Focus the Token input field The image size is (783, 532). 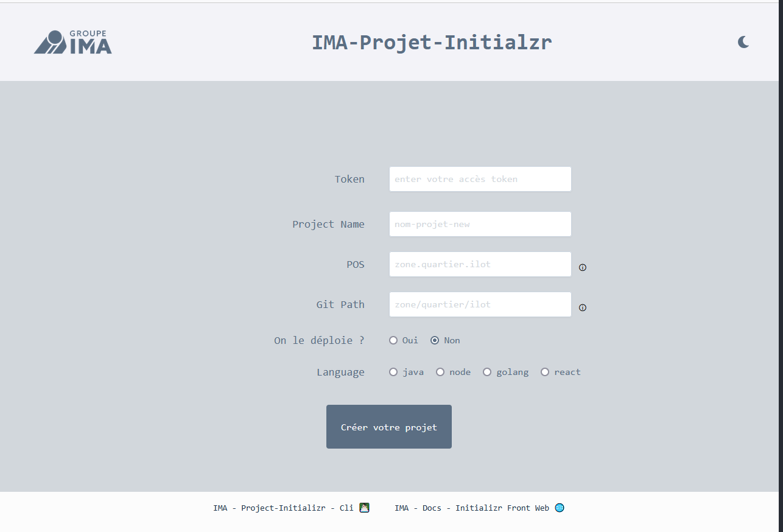click(x=480, y=179)
